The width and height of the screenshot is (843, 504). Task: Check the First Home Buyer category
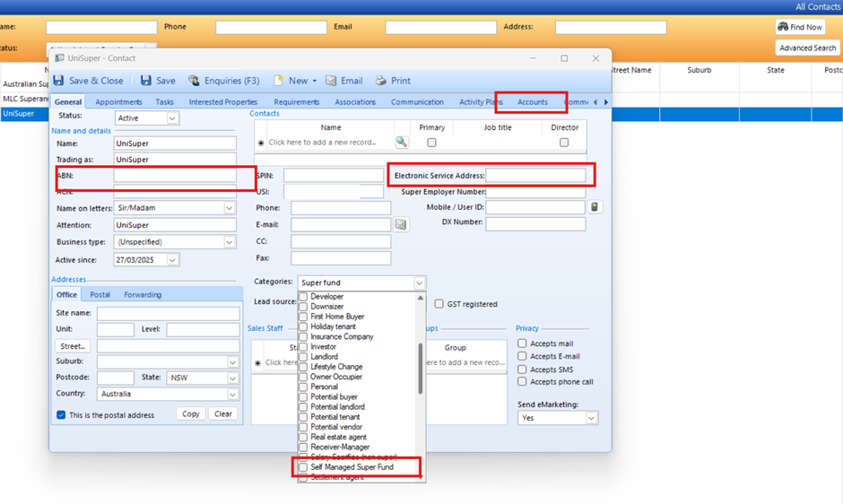(x=303, y=317)
